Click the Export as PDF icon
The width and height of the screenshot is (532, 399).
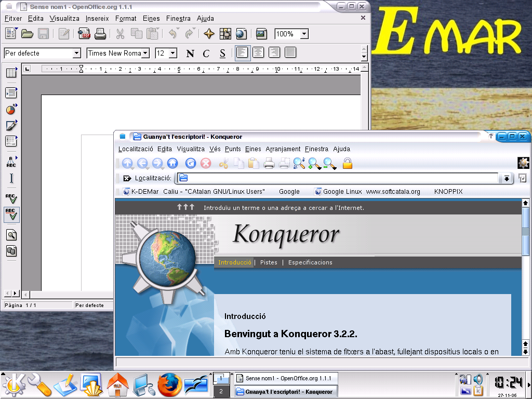coord(84,34)
